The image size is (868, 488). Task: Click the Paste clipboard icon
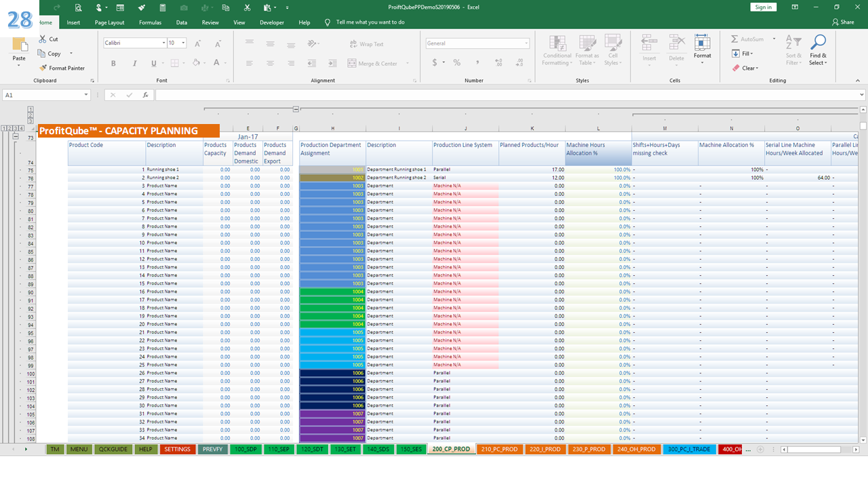click(x=19, y=45)
